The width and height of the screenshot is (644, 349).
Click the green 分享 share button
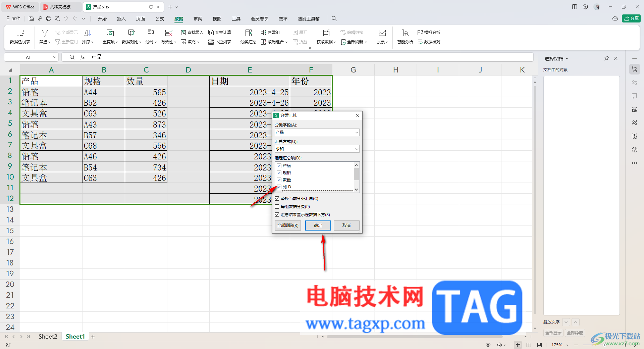(x=631, y=18)
